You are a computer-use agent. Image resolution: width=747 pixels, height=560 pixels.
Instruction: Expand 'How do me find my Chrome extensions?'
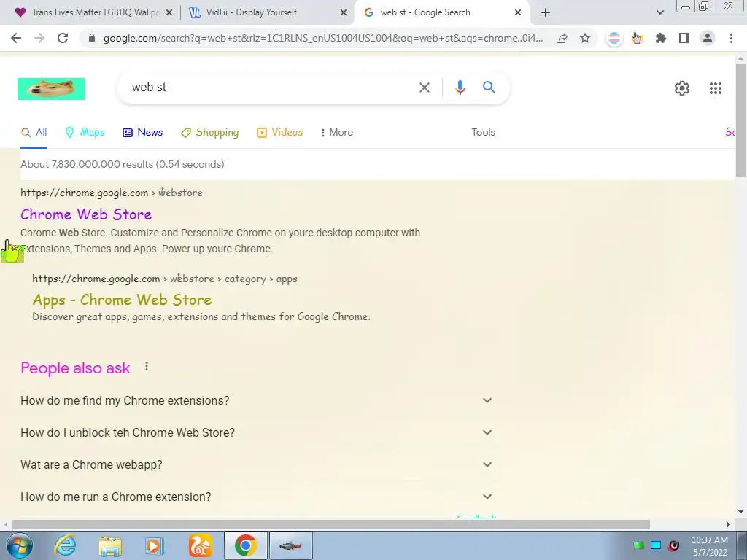tap(257, 400)
